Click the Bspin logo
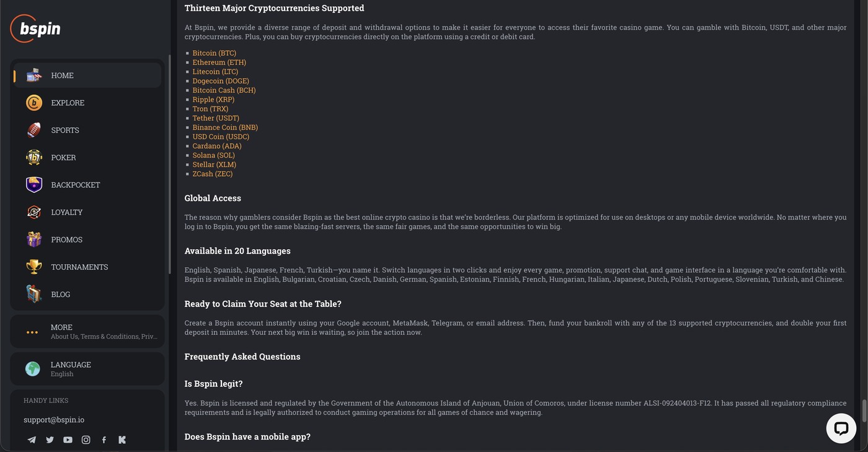 click(35, 29)
